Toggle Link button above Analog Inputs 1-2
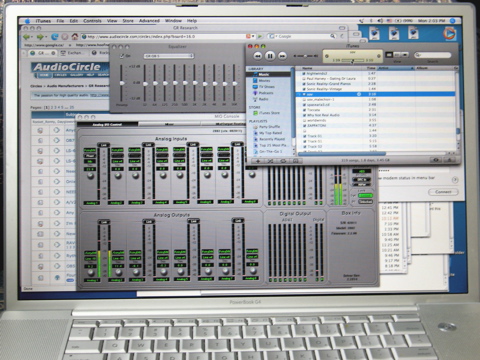 tap(103, 145)
